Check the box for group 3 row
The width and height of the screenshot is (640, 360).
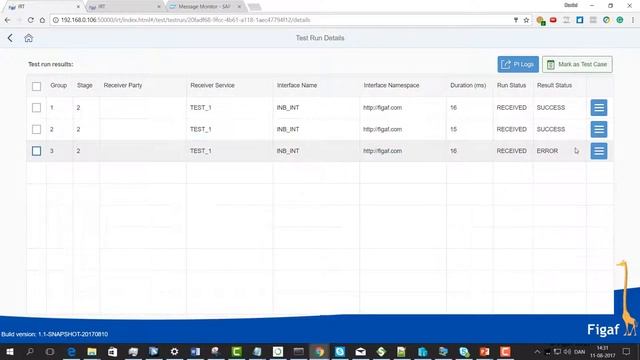point(36,151)
